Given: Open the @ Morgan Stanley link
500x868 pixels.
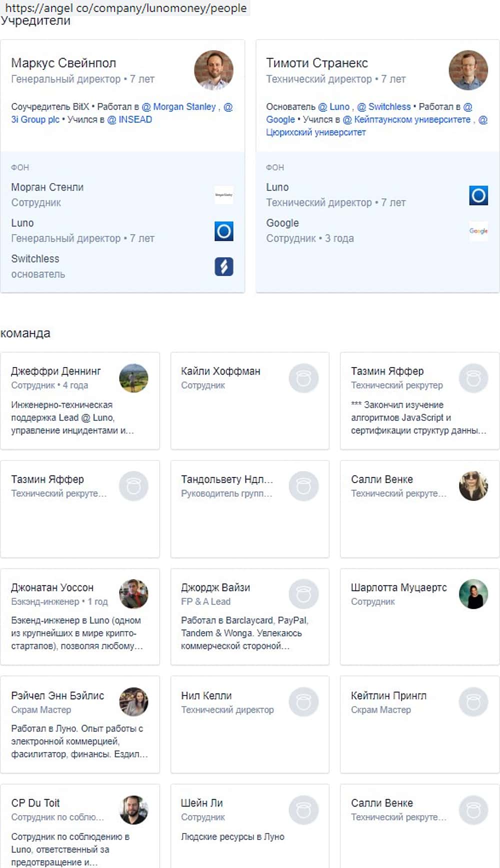Looking at the screenshot, I should [179, 106].
